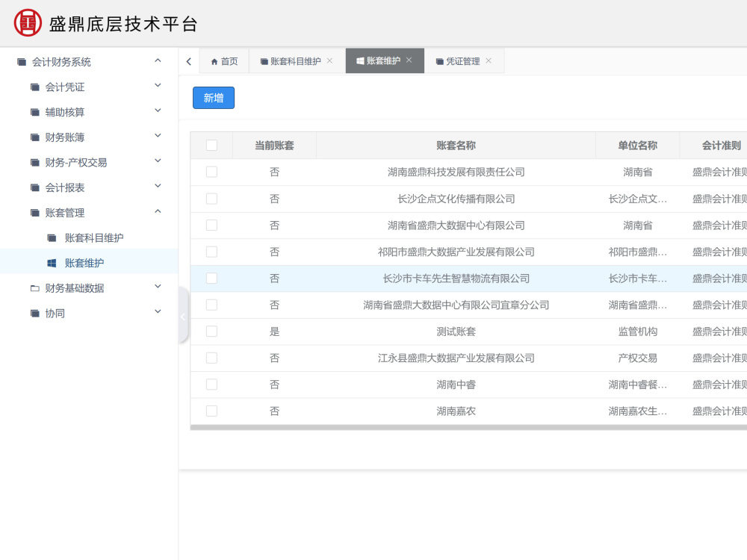Expand the 财务基础数据 menu chevron
Image resolution: width=747 pixels, height=560 pixels.
(158, 287)
